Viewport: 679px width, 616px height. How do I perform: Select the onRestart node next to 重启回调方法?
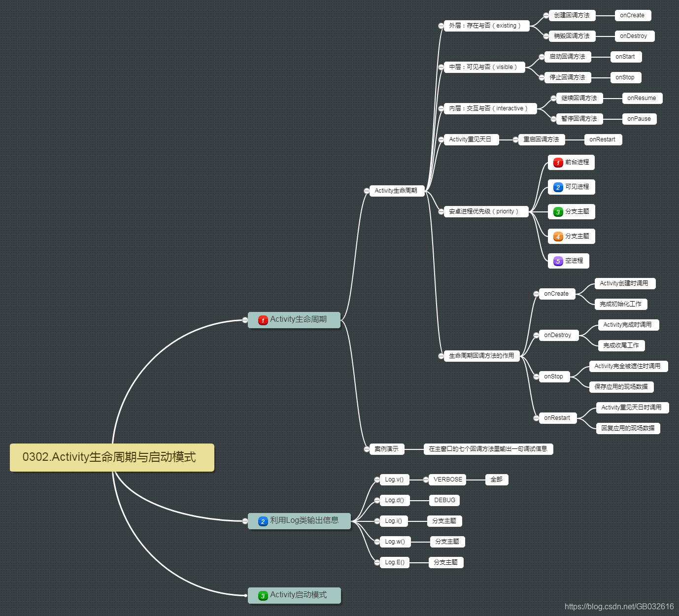pyautogui.click(x=603, y=139)
